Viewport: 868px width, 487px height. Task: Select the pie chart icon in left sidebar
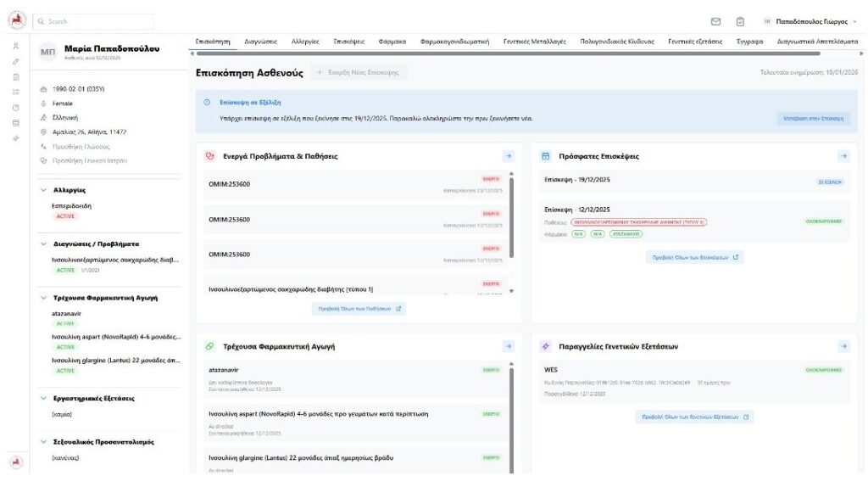pyautogui.click(x=15, y=107)
